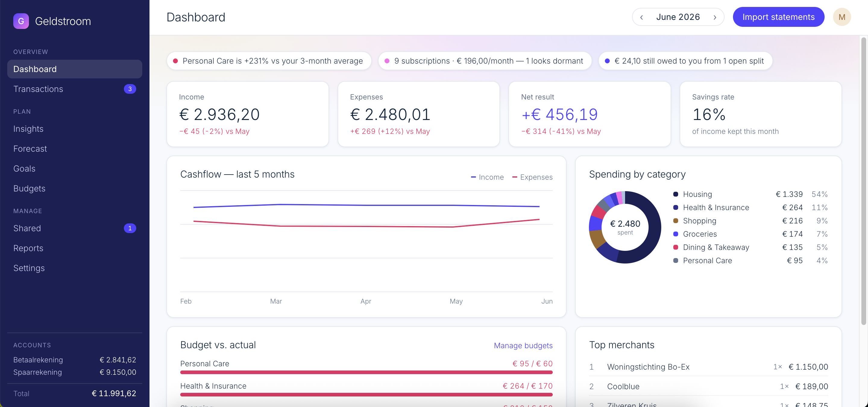The width and height of the screenshot is (868, 407).
Task: Click the Savings rate card
Action: click(760, 114)
